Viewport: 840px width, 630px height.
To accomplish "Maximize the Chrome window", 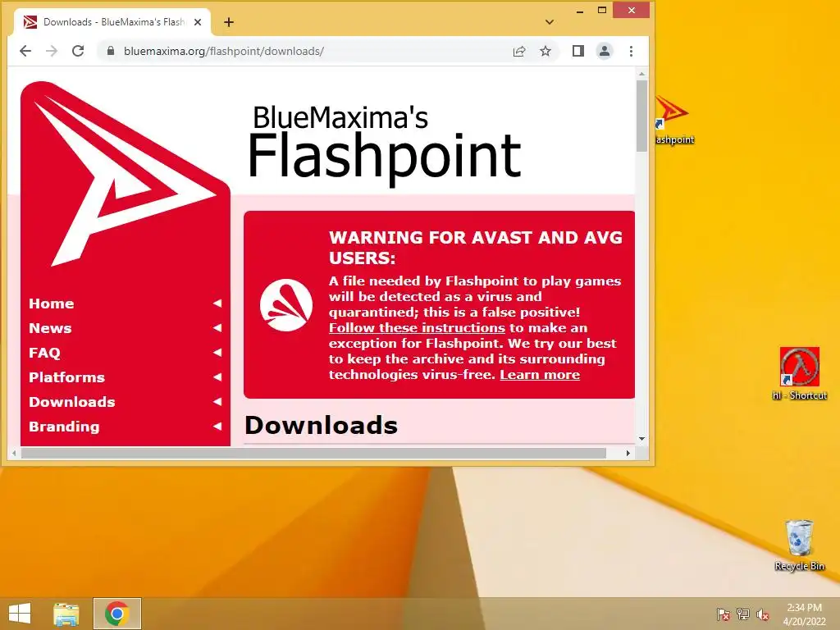I will (x=602, y=10).
